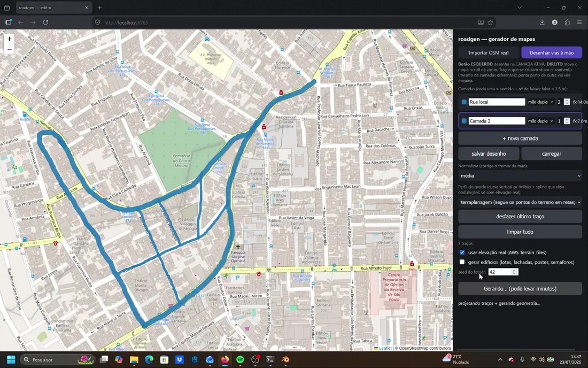Change direction dropdown for Camada 2
The height and width of the screenshot is (368, 588).
tap(541, 121)
